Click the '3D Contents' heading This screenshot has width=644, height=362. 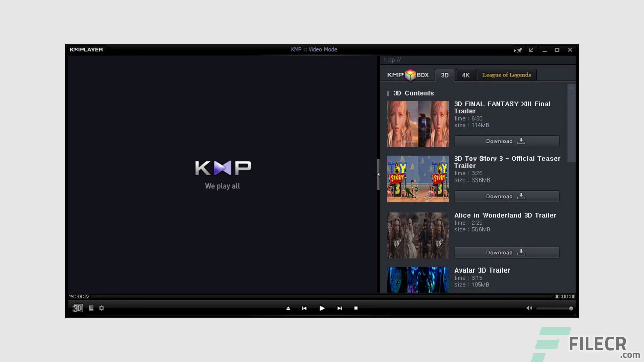[414, 93]
